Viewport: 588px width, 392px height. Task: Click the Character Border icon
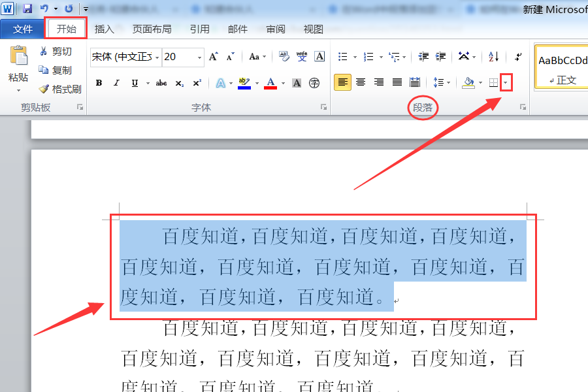click(319, 57)
